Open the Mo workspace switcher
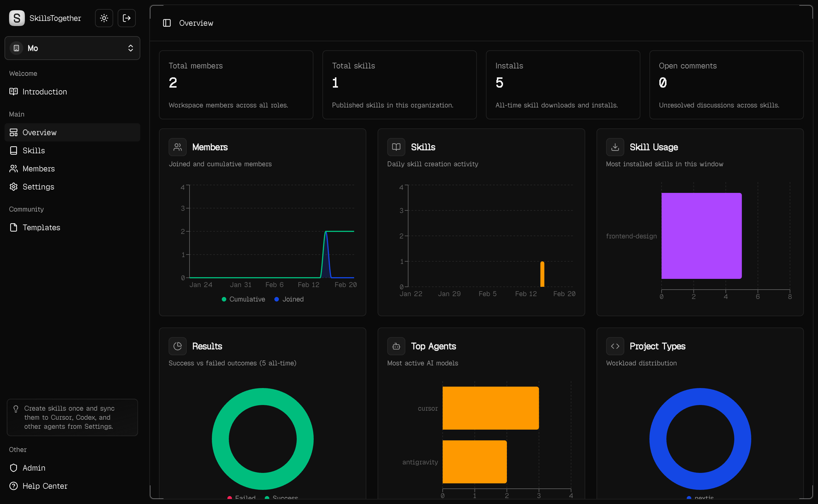818x504 pixels. point(72,48)
